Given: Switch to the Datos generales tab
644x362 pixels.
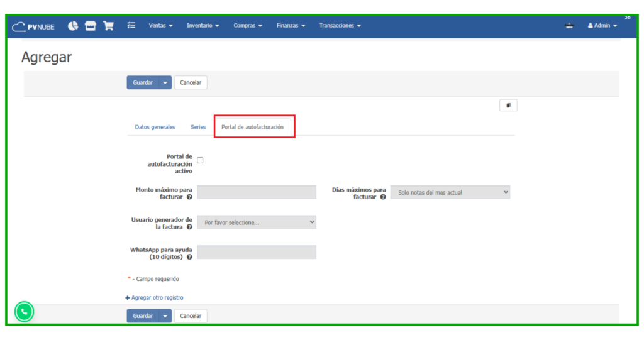Looking at the screenshot, I should [155, 126].
